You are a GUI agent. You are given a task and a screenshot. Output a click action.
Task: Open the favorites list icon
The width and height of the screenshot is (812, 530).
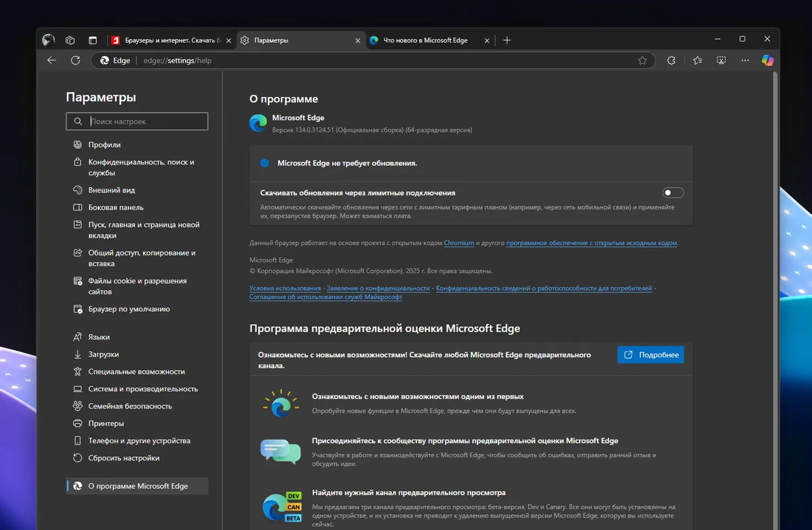[697, 61]
